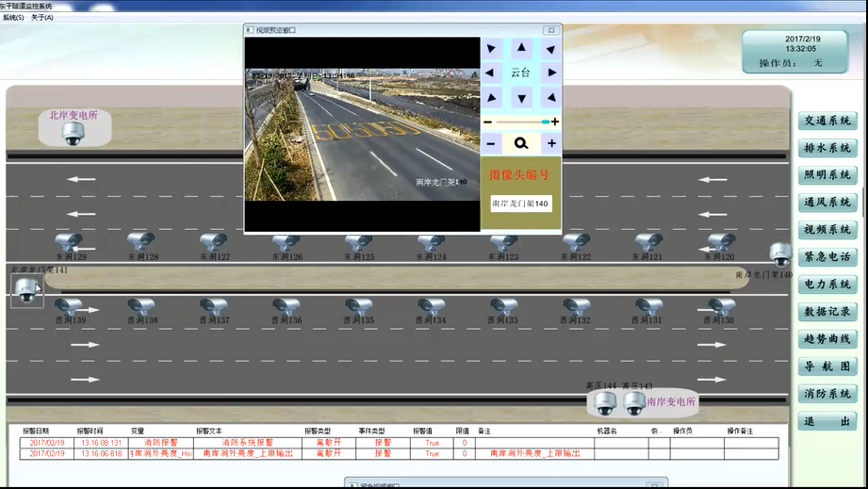Open the 西洞135 camera feed
The height and width of the screenshot is (489, 868).
358,307
